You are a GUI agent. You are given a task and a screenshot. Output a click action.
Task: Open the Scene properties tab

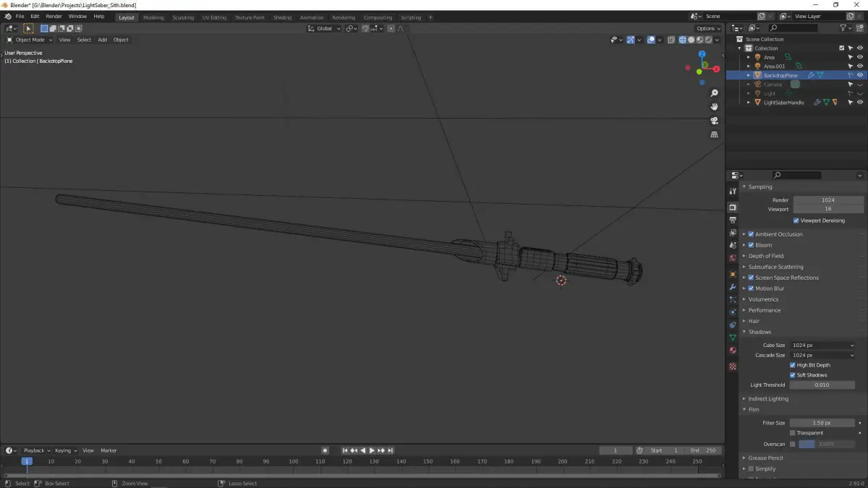[733, 246]
